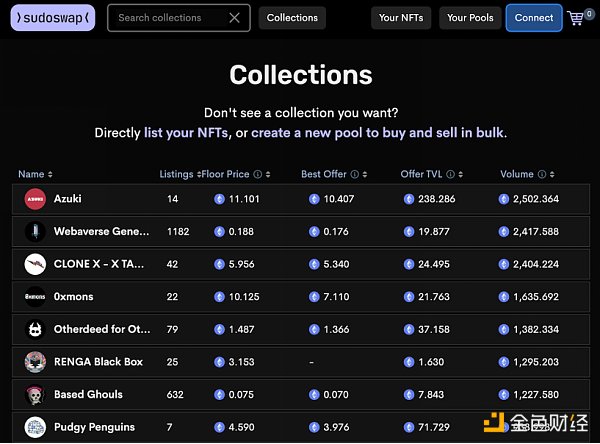Click the Webaverse Genesis collection avatar
Screen dimensions: 600x444
[35, 232]
